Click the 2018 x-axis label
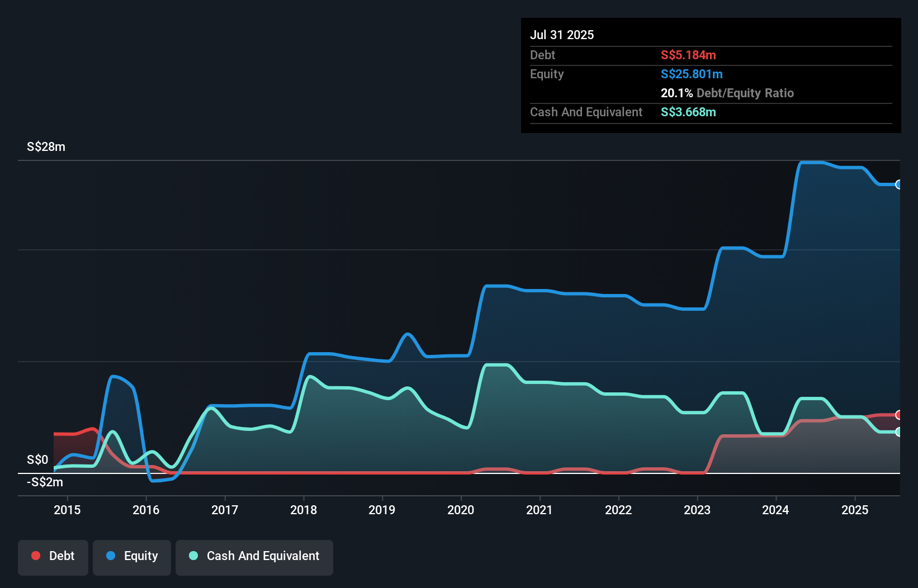This screenshot has width=918, height=588. (x=304, y=510)
